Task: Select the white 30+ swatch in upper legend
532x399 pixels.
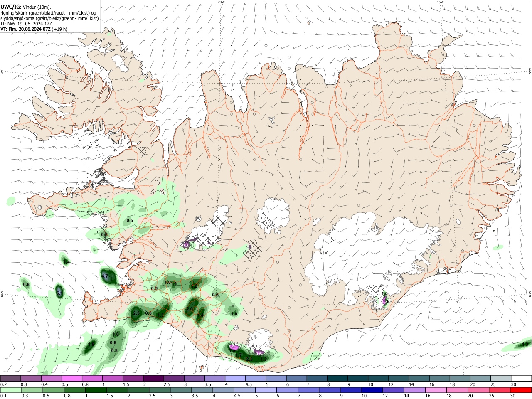Action: (x=521, y=378)
